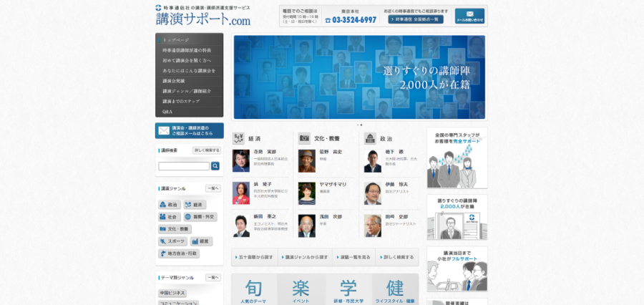Screen dimensions: 644x305
Task: Click the 文化・教養 section camera icon
Action: (304, 138)
